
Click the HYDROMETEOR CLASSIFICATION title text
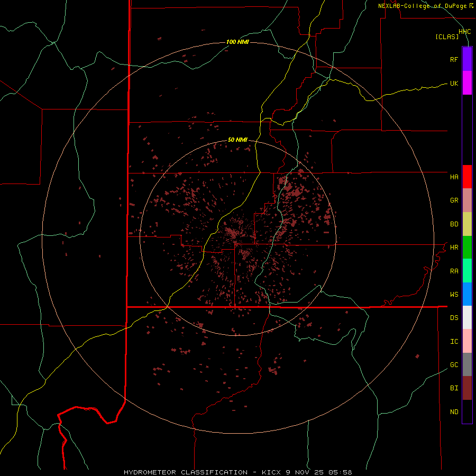[186, 472]
